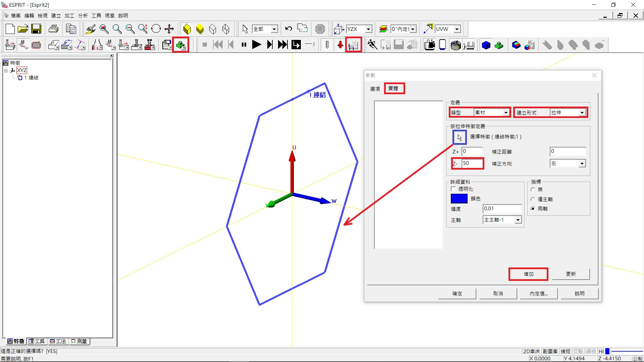Expand the 補正方向 dropdown
Screen dimensions: 644x362
click(582, 164)
